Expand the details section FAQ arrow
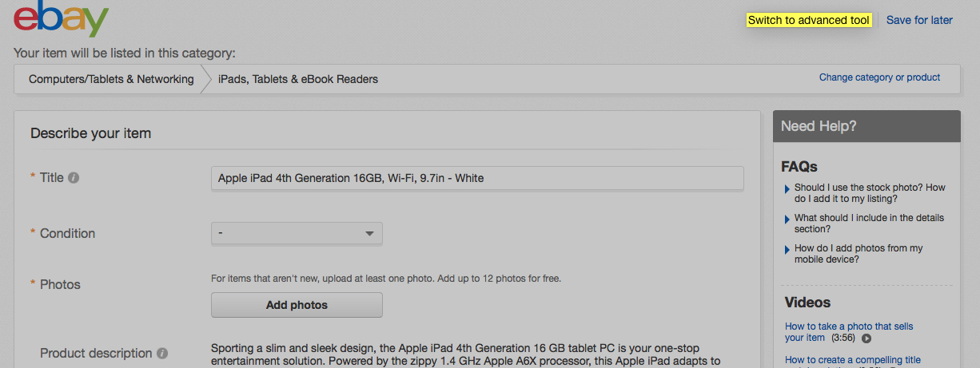The width and height of the screenshot is (980, 368). 787,220
